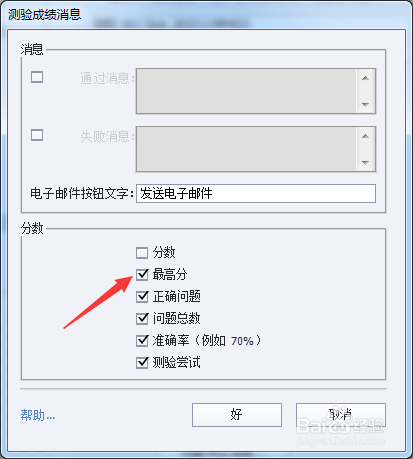Click the 最高分 label text

(170, 274)
